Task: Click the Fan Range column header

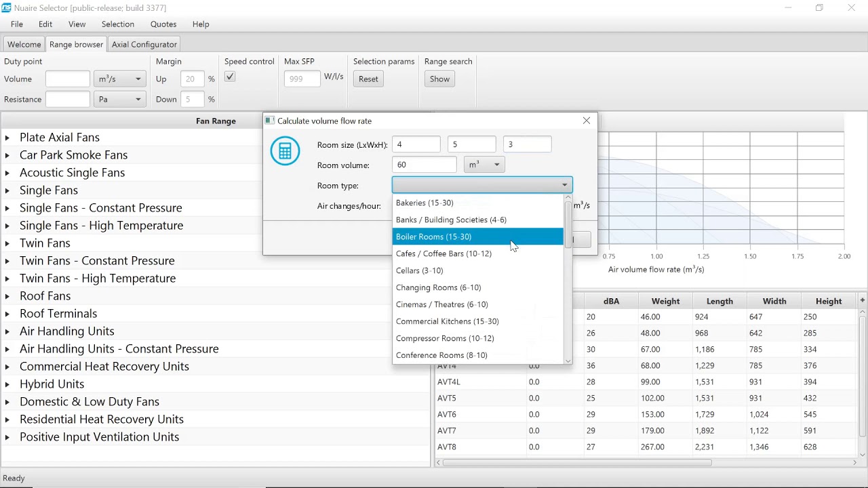Action: click(216, 121)
